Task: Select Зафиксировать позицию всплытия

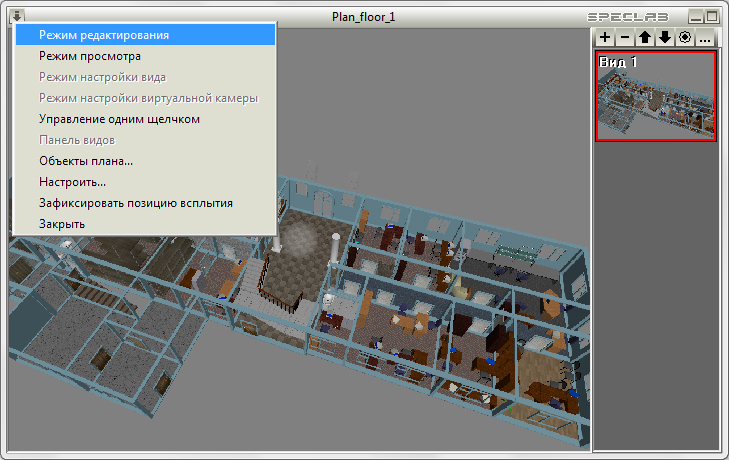Action: pyautogui.click(x=146, y=203)
